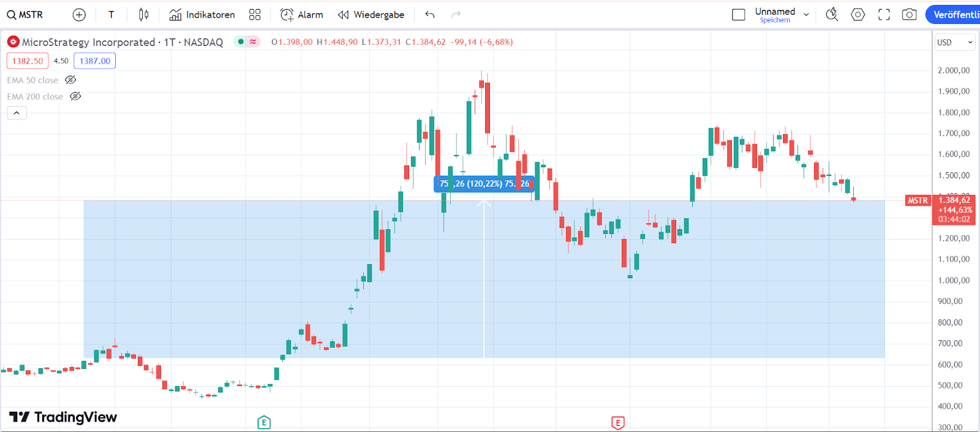Click the 1.000,00 price axis label
The width and height of the screenshot is (980, 432).
point(954,281)
